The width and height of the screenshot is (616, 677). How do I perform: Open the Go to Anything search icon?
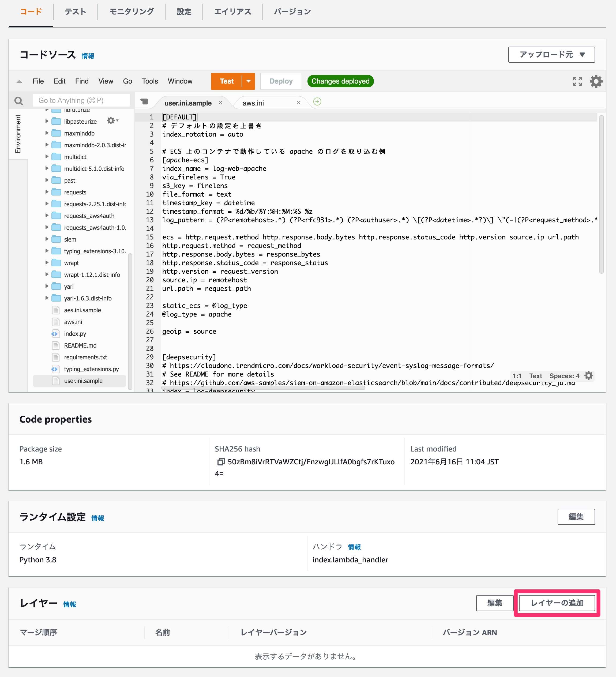(19, 100)
